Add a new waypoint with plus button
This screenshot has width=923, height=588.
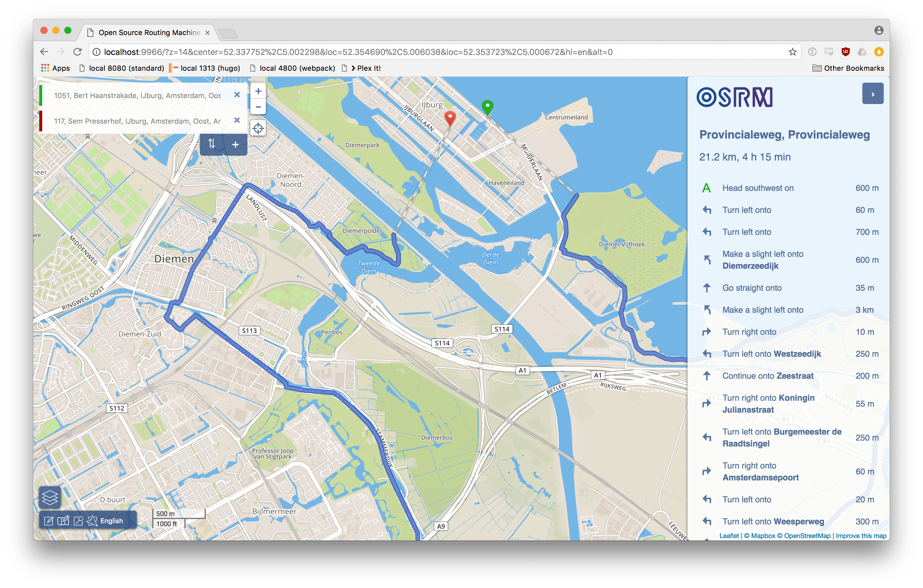pos(235,144)
